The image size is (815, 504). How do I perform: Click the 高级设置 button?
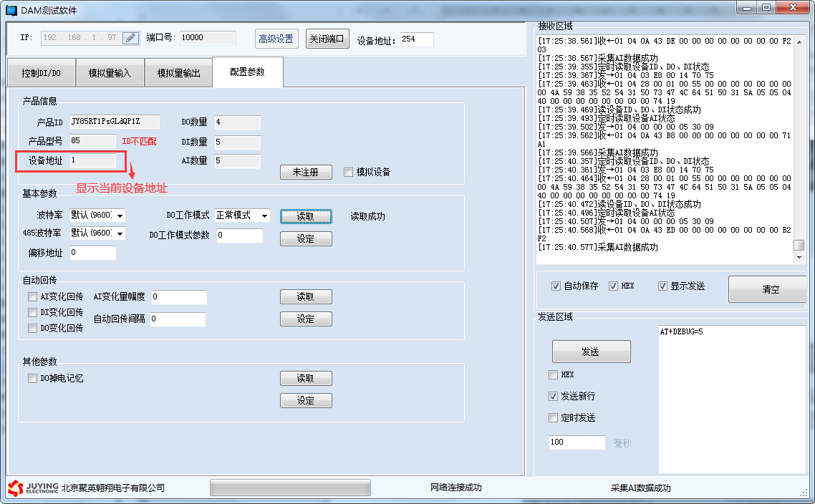(276, 39)
